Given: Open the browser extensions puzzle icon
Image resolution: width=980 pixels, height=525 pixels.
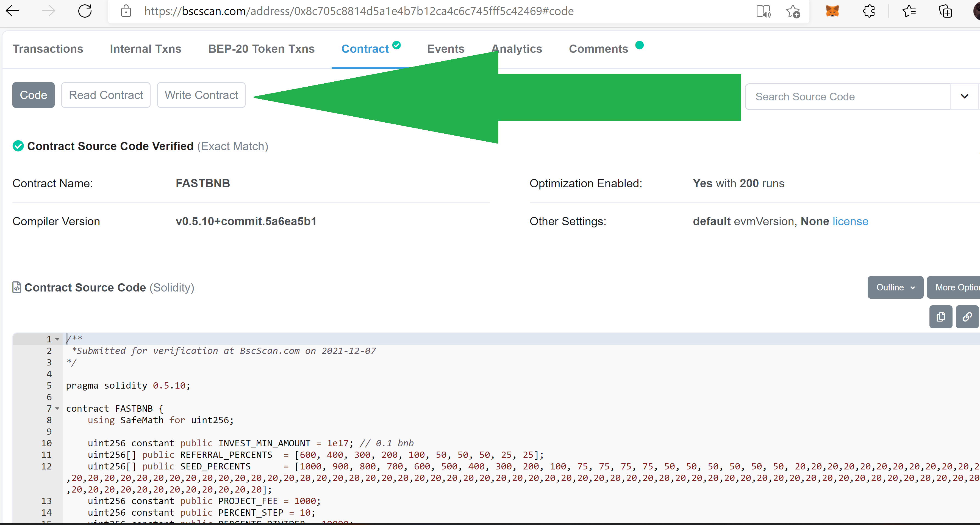Looking at the screenshot, I should (x=869, y=11).
